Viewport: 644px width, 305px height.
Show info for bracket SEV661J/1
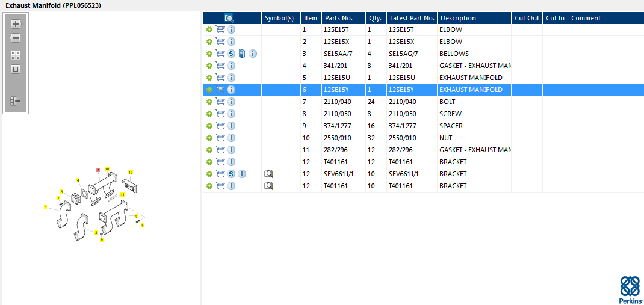click(242, 174)
